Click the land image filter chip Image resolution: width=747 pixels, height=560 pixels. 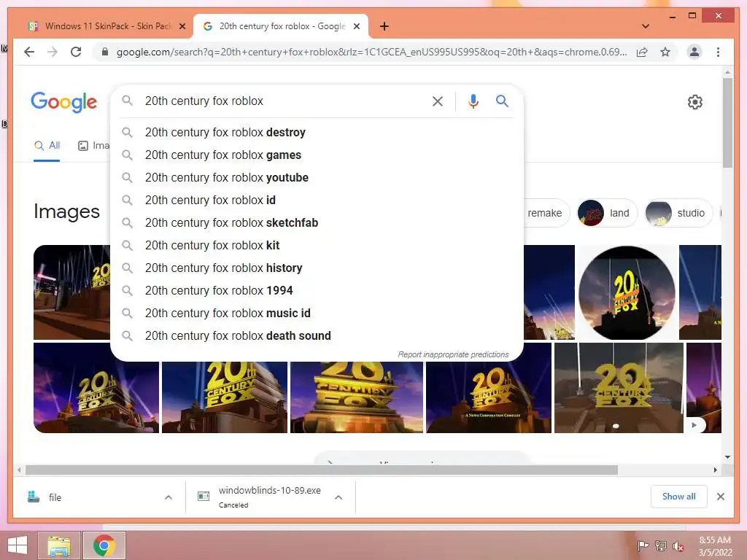(607, 213)
